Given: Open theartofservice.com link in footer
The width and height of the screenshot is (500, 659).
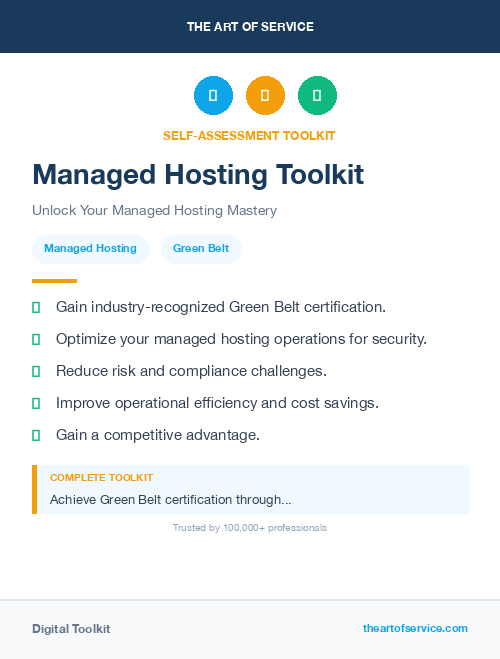Looking at the screenshot, I should [415, 628].
